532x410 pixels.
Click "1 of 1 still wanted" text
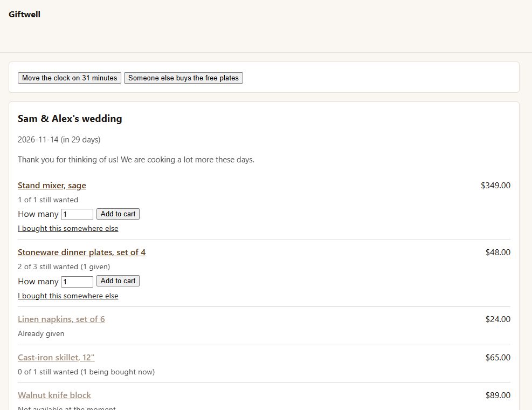click(x=48, y=200)
